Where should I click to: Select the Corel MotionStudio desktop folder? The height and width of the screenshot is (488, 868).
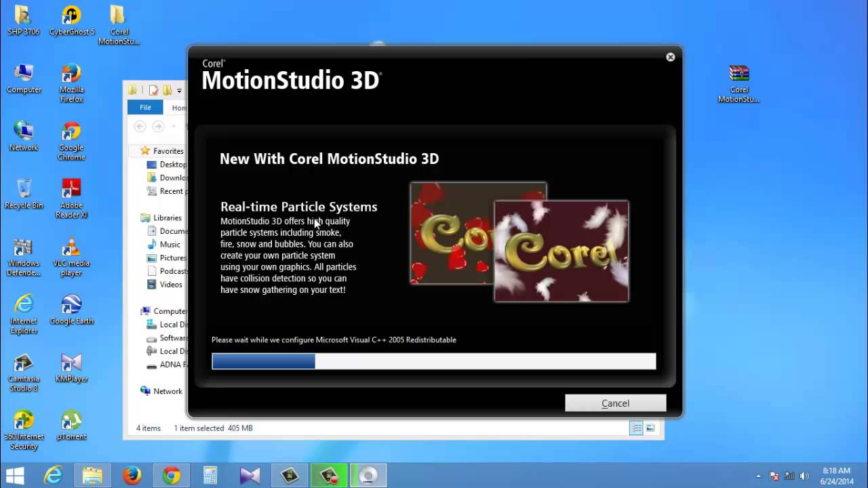[x=119, y=25]
